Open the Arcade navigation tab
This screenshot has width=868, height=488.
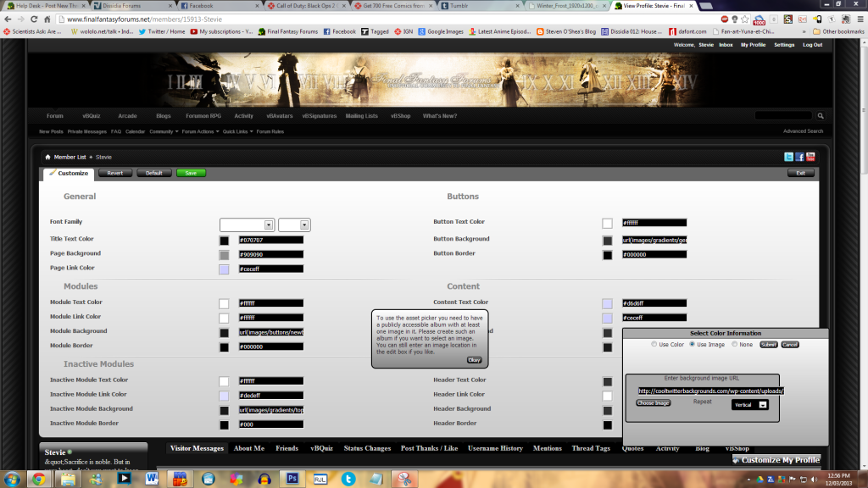pos(127,115)
